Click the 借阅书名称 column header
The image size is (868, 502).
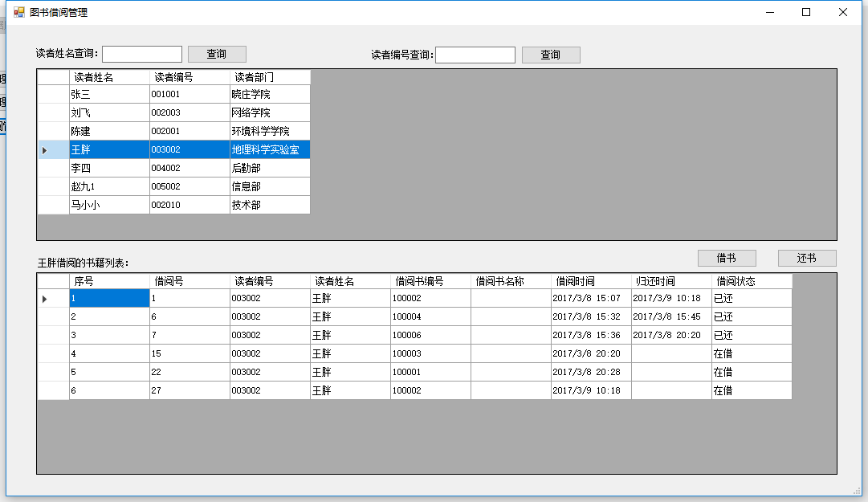coord(511,281)
